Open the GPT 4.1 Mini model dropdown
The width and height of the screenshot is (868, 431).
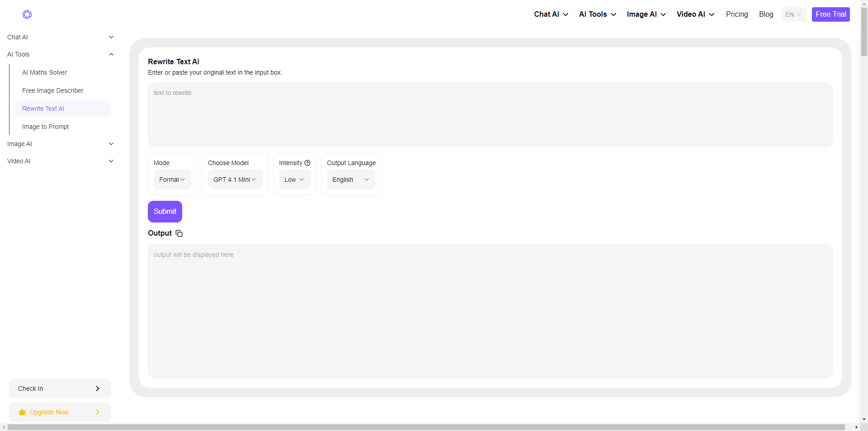pyautogui.click(x=235, y=180)
